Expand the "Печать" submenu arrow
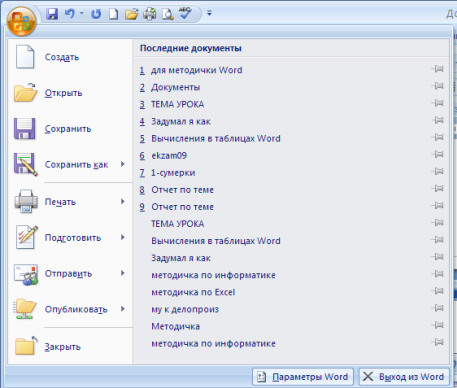 (123, 201)
